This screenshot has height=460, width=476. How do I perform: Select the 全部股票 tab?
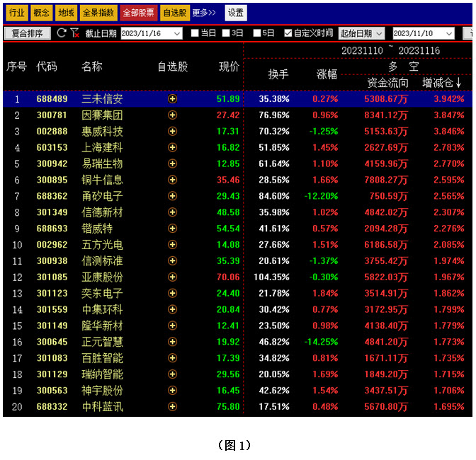click(139, 13)
